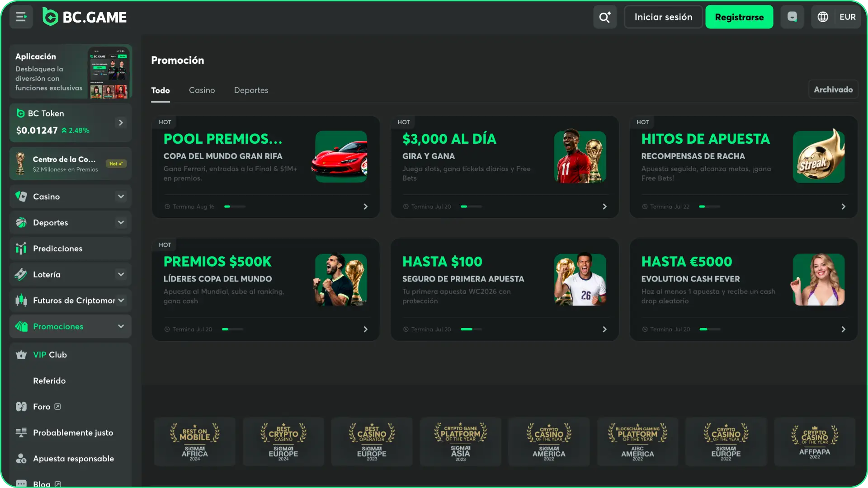Open the Centro de la Copa link
Viewport: 868px width, 488px height.
71,164
